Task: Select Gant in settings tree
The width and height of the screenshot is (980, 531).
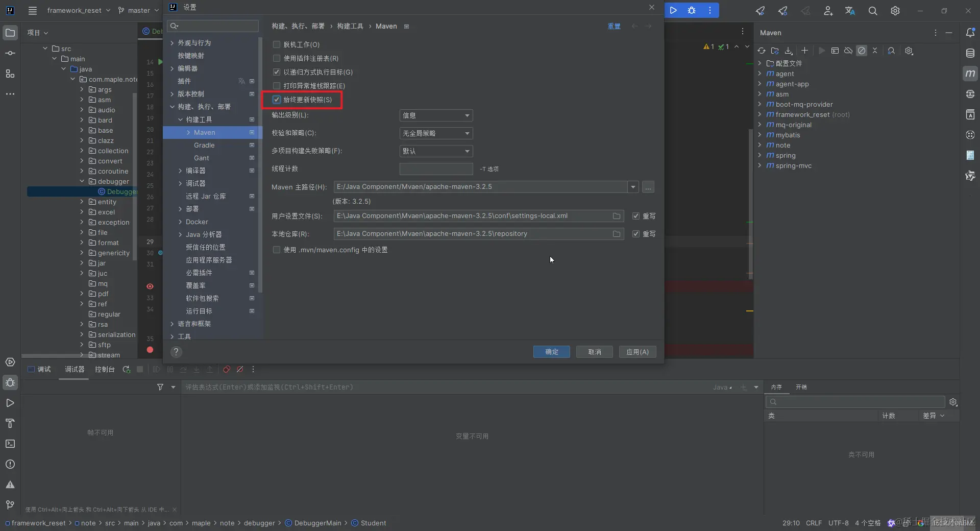Action: (201, 158)
